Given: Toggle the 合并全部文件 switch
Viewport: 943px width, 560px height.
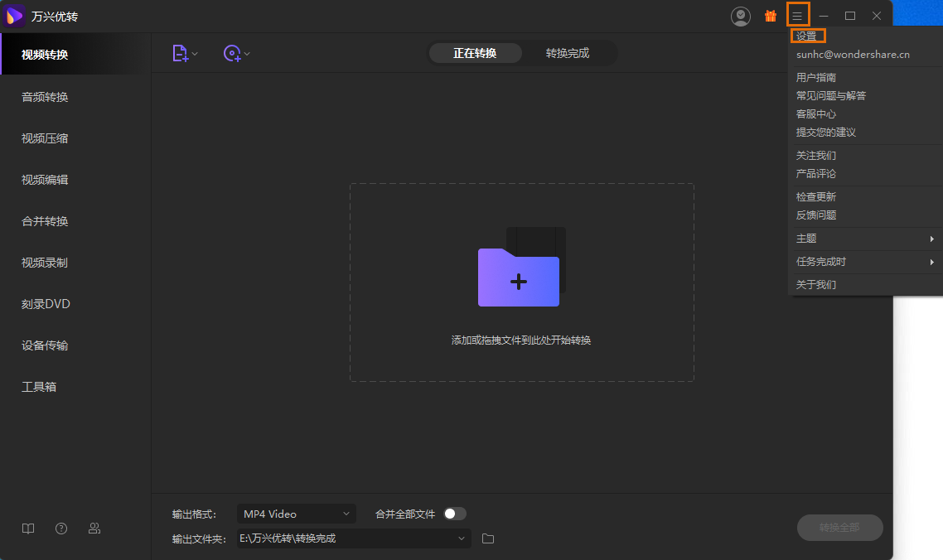Looking at the screenshot, I should tap(455, 514).
